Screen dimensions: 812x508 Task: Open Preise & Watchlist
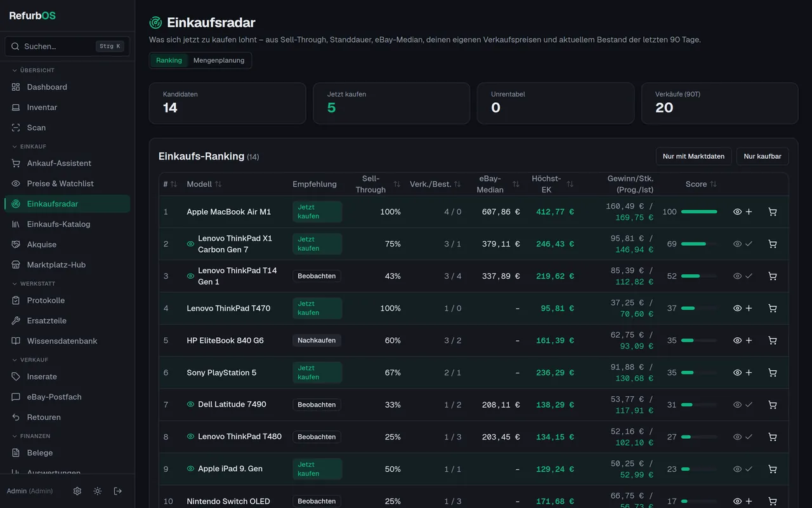[x=67, y=184]
